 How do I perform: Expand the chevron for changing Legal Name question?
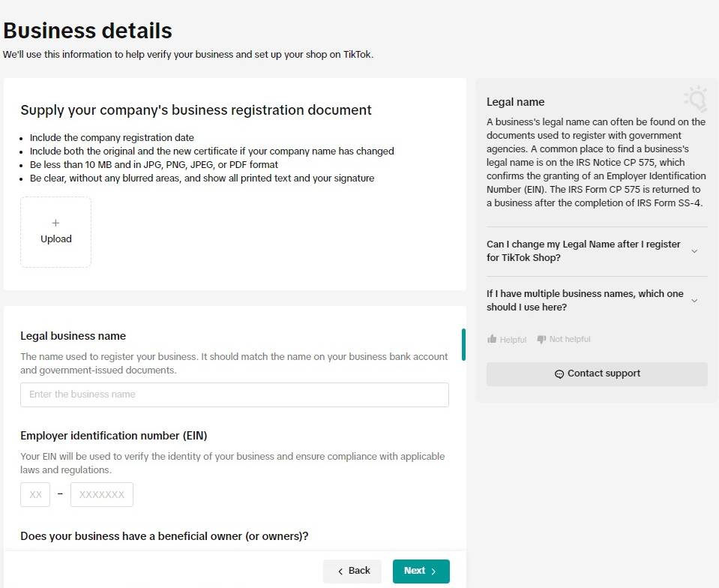point(694,251)
